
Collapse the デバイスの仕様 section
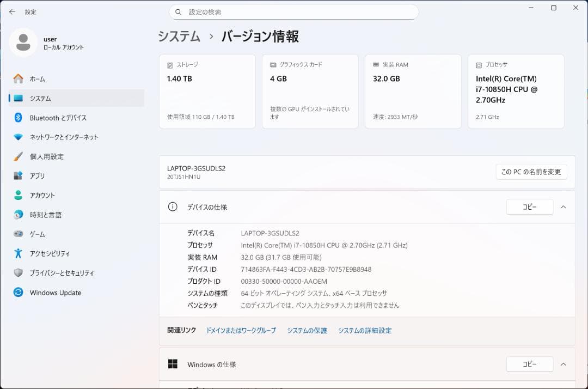point(563,207)
